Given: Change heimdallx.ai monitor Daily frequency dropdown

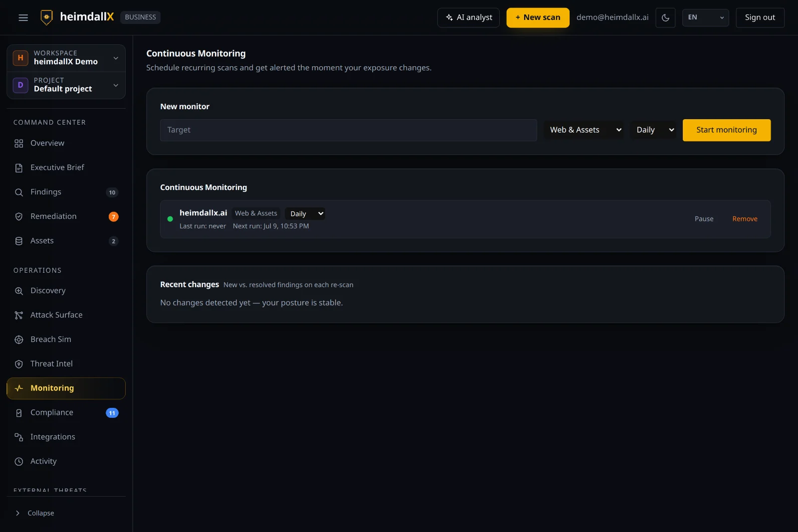Looking at the screenshot, I should tap(305, 214).
